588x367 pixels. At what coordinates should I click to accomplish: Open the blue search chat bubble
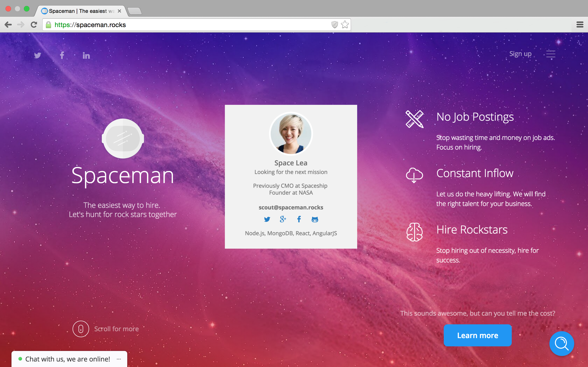(562, 343)
